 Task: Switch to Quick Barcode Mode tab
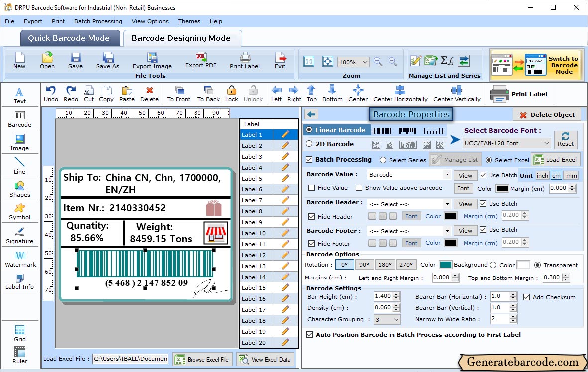tap(70, 38)
